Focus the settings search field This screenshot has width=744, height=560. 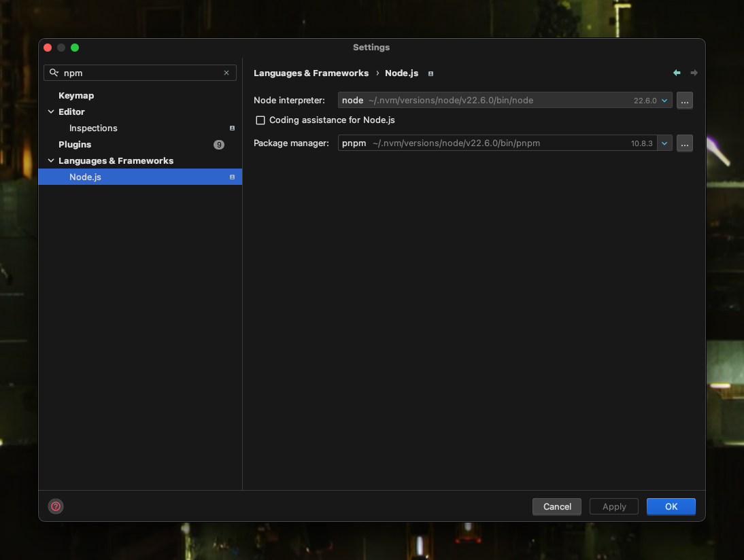click(139, 73)
